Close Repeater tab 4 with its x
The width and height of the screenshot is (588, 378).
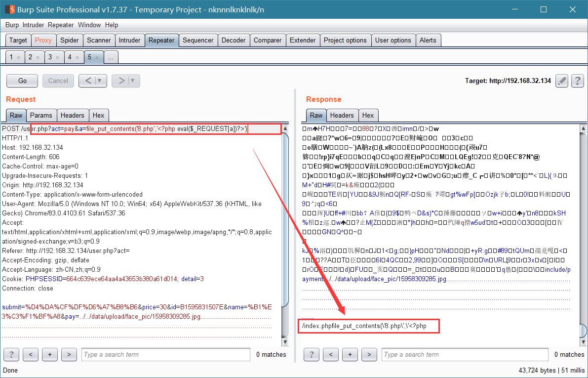77,57
